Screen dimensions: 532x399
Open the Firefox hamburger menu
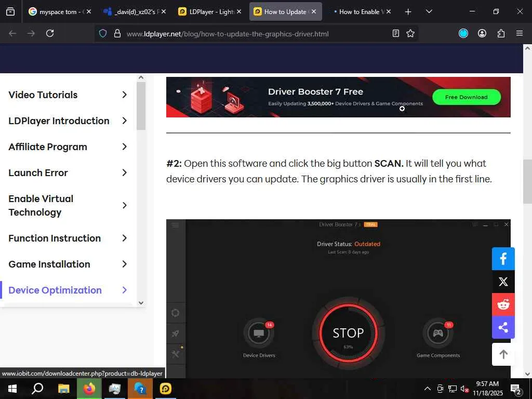tap(520, 33)
